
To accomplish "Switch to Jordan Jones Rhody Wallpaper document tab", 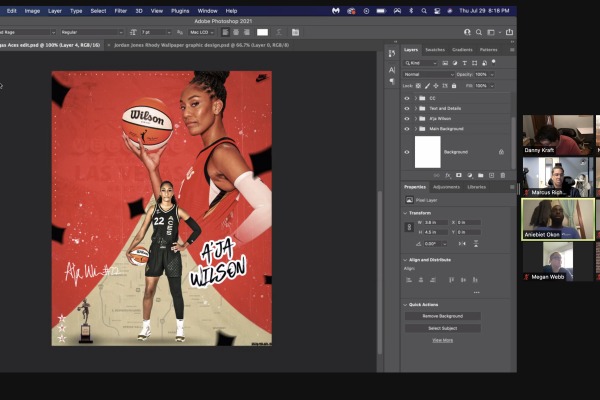I will pos(202,45).
